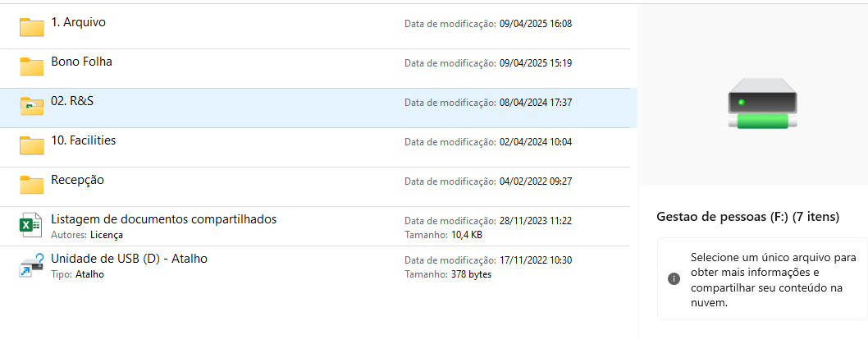Click the info icon in details panel
The width and height of the screenshot is (868, 340).
pyautogui.click(x=674, y=279)
